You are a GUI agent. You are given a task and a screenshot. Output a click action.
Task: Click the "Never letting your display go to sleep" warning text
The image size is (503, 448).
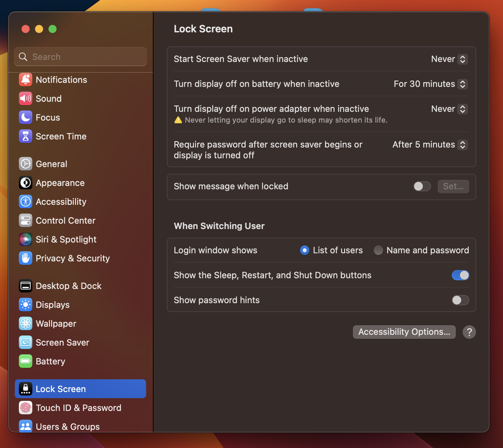point(286,120)
